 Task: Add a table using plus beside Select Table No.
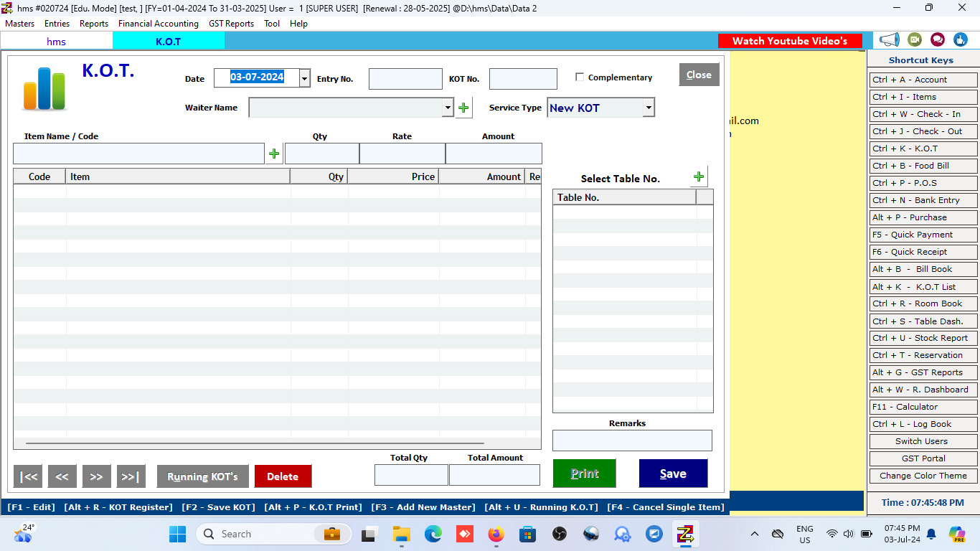pyautogui.click(x=699, y=177)
